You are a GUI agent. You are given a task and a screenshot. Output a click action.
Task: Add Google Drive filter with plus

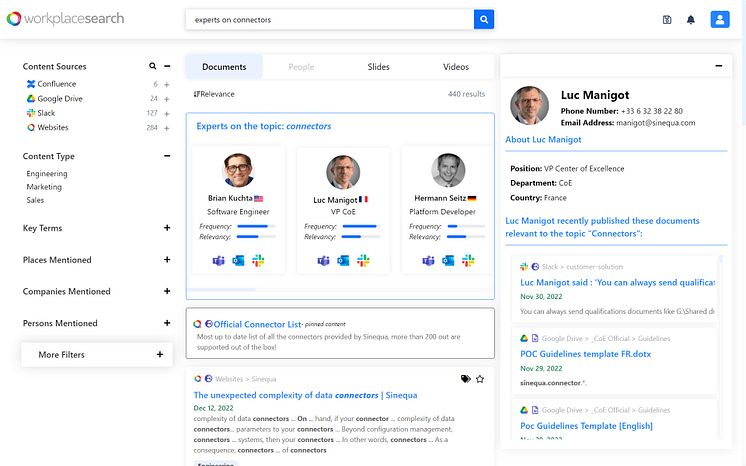coord(167,99)
